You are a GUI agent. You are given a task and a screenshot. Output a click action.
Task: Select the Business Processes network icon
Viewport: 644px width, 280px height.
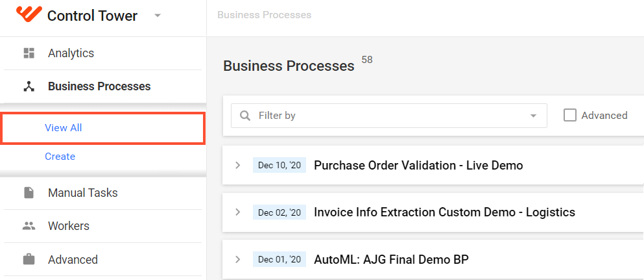29,86
